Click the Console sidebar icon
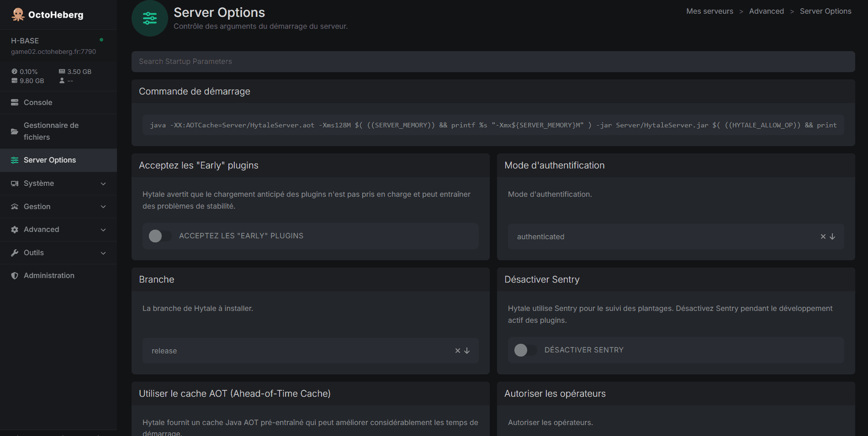The width and height of the screenshot is (868, 436). coord(15,102)
